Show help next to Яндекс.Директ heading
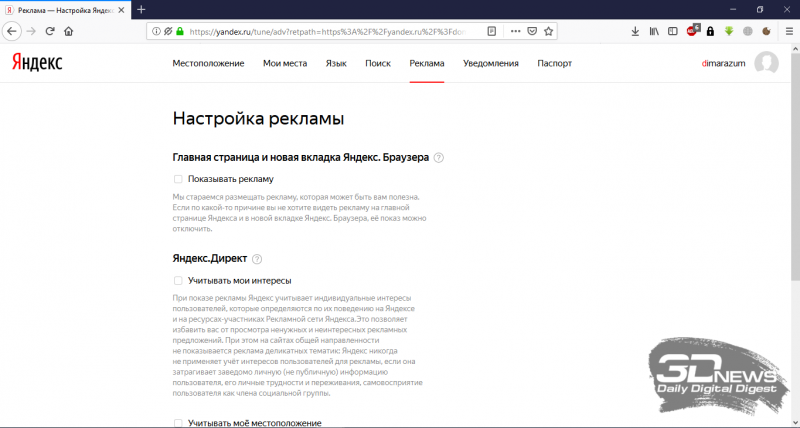800x428 pixels. [x=257, y=259]
